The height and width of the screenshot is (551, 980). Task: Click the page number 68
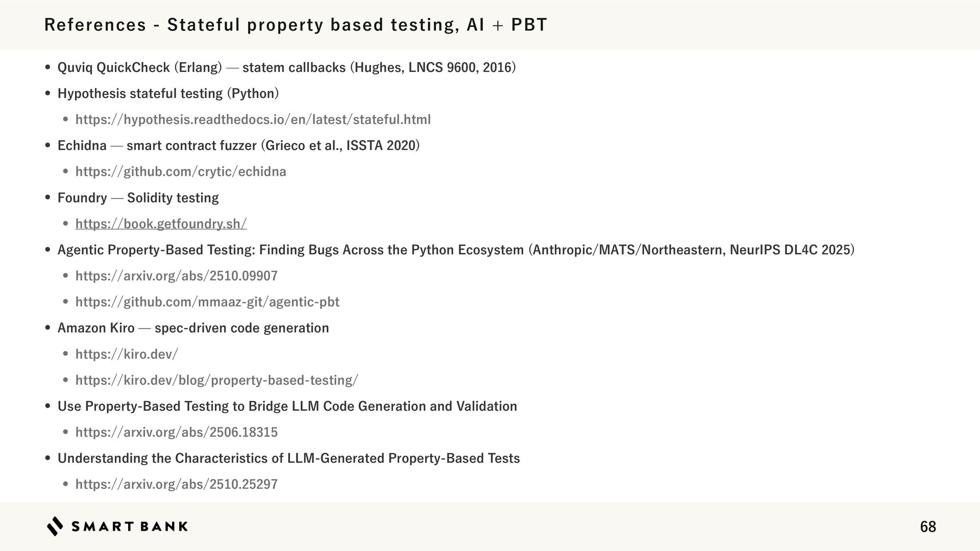927,527
